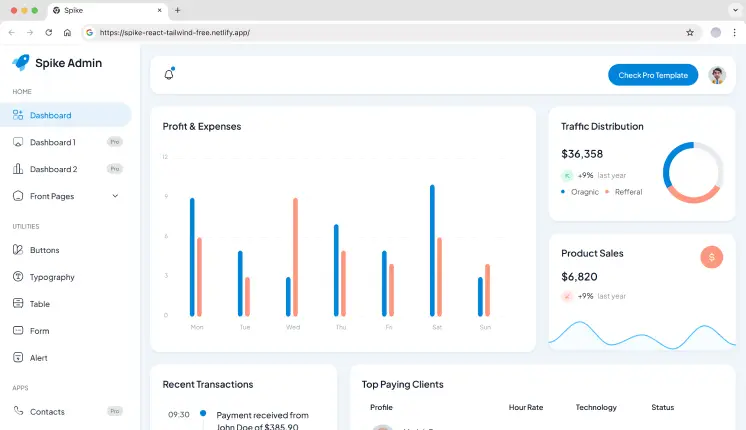The width and height of the screenshot is (746, 430).
Task: Reload the page in browser
Action: 49,32
